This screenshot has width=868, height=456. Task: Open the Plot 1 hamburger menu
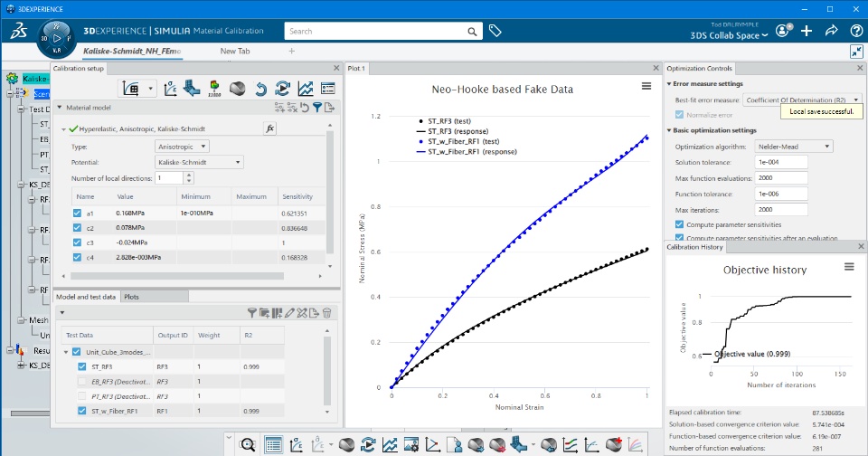point(646,86)
